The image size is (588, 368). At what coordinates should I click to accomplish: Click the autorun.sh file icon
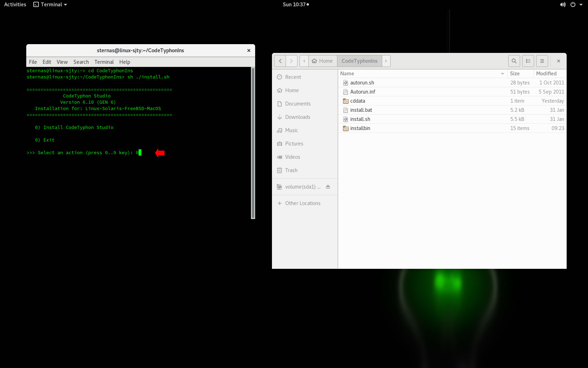coord(345,83)
